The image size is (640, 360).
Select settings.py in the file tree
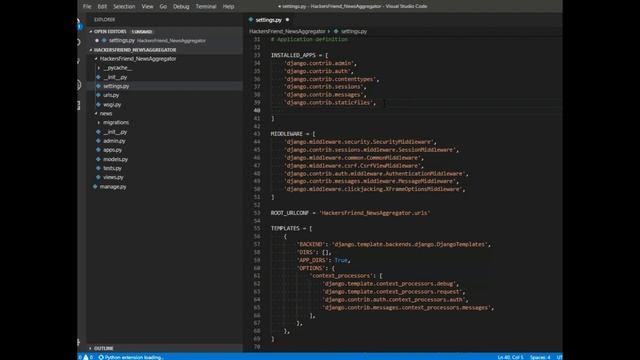click(x=116, y=86)
